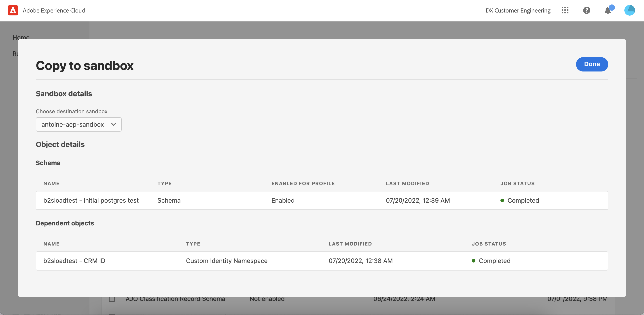Open the app switcher grid icon
The height and width of the screenshot is (315, 644).
pyautogui.click(x=565, y=10)
